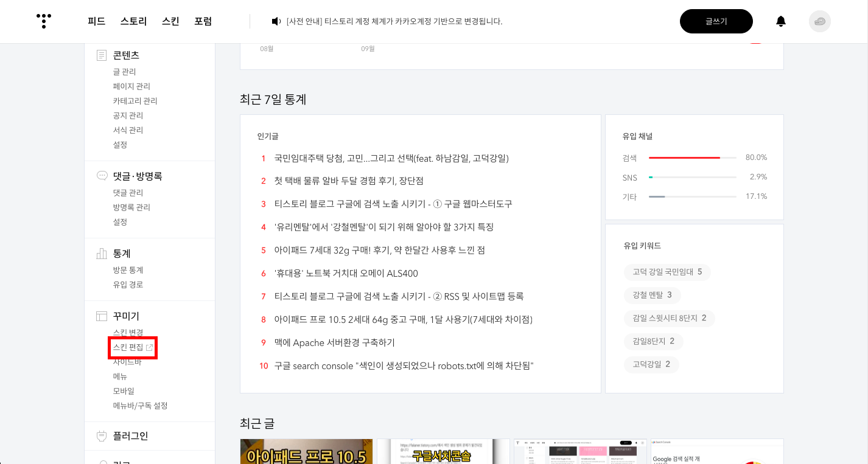Click the 아이패드 프로 10.5 recent post thumbnail
This screenshot has width=868, height=464.
pos(306,452)
